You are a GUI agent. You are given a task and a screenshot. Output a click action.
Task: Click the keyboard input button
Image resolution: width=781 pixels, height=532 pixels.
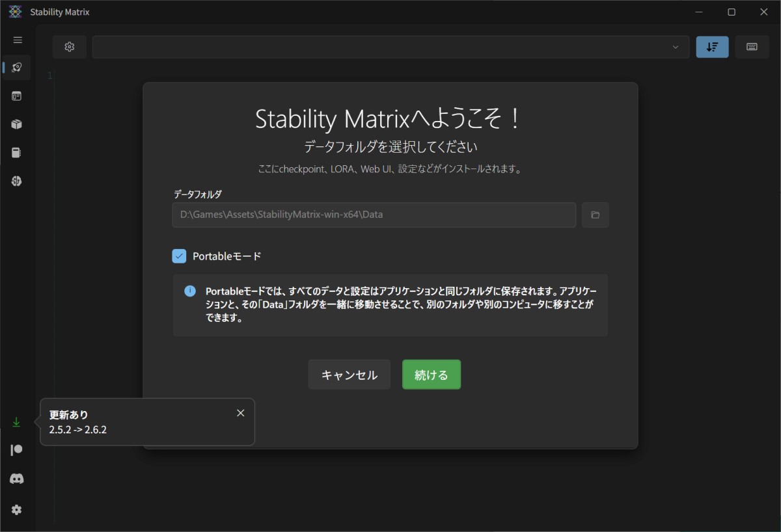tap(752, 47)
